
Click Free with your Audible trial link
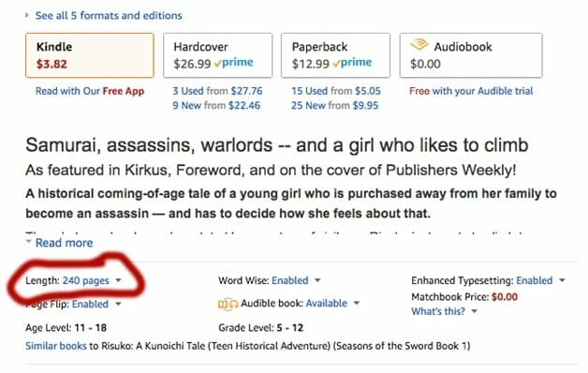click(471, 91)
